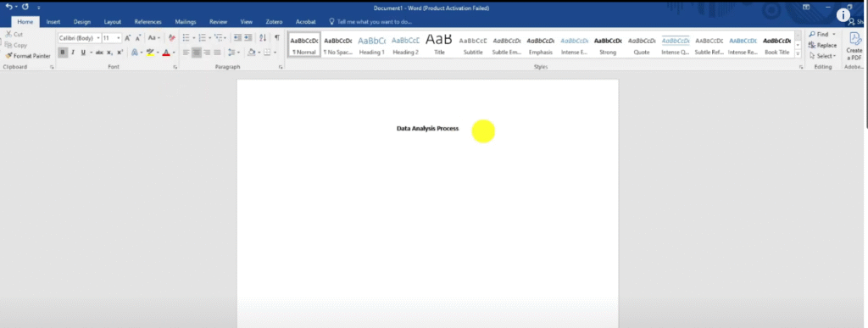The width and height of the screenshot is (868, 328).
Task: Open the Layout tab
Action: click(113, 22)
